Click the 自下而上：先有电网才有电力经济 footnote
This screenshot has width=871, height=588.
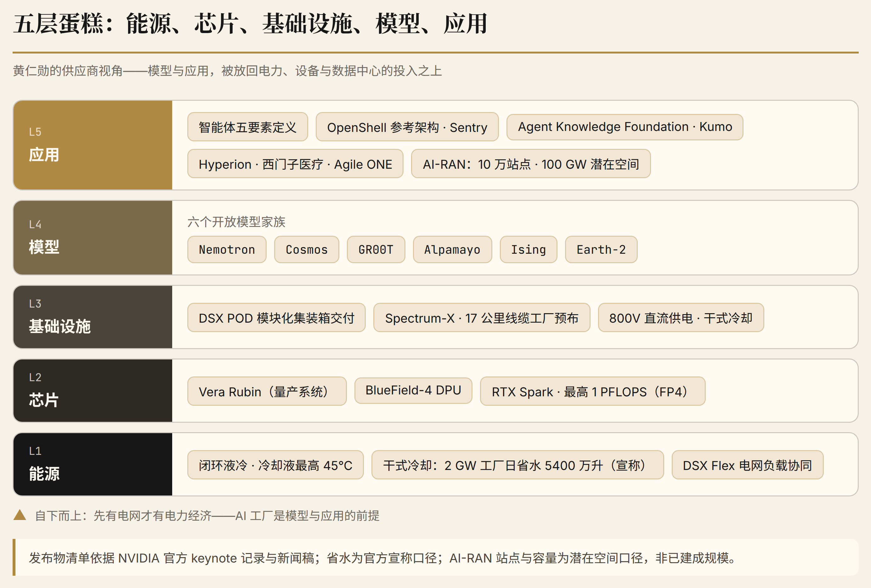point(207,516)
